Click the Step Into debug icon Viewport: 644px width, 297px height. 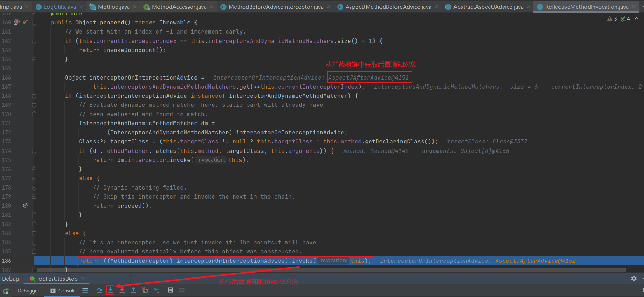111,290
